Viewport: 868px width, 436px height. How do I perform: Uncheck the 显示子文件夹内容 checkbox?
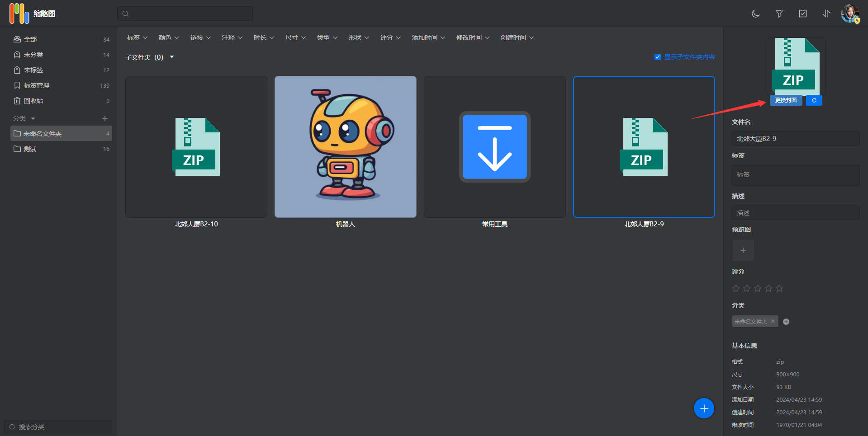pyautogui.click(x=658, y=57)
